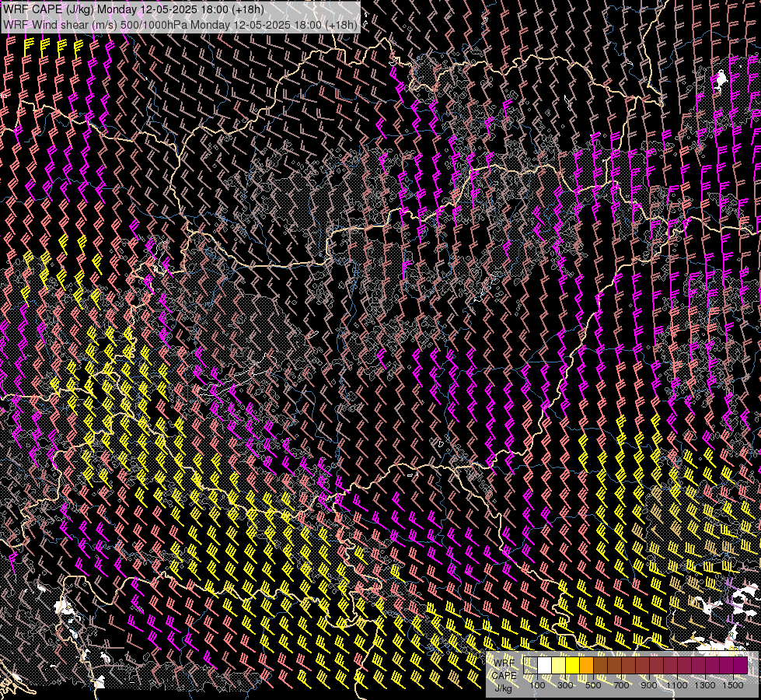761x700 pixels.
Task: Click the '1300' legend value label
Action: pos(705,685)
